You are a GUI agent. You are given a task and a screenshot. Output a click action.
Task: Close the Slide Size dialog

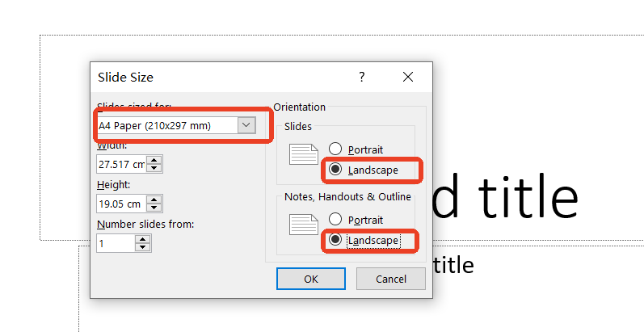click(x=408, y=77)
